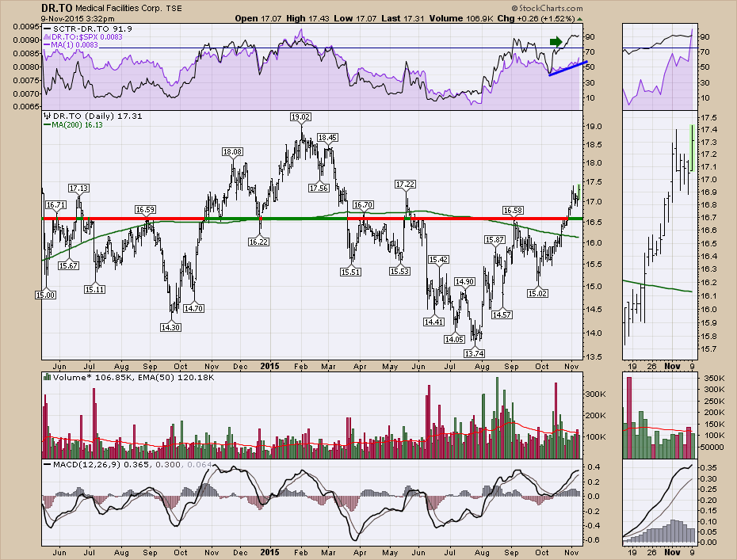Click the MA(200) 16.13 legend entry

click(77, 125)
